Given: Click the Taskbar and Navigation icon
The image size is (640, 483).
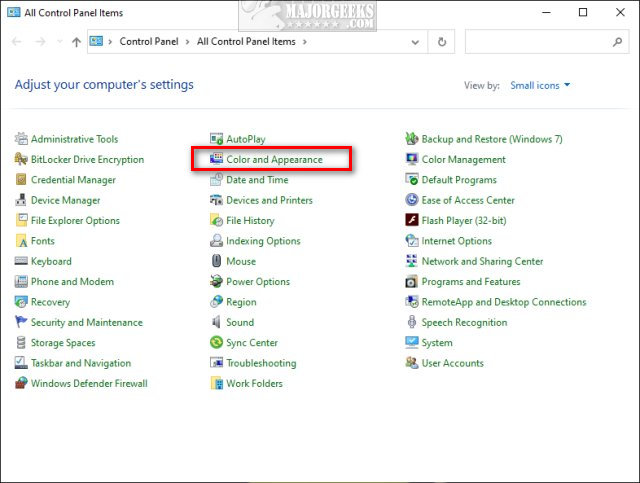Looking at the screenshot, I should click(21, 363).
